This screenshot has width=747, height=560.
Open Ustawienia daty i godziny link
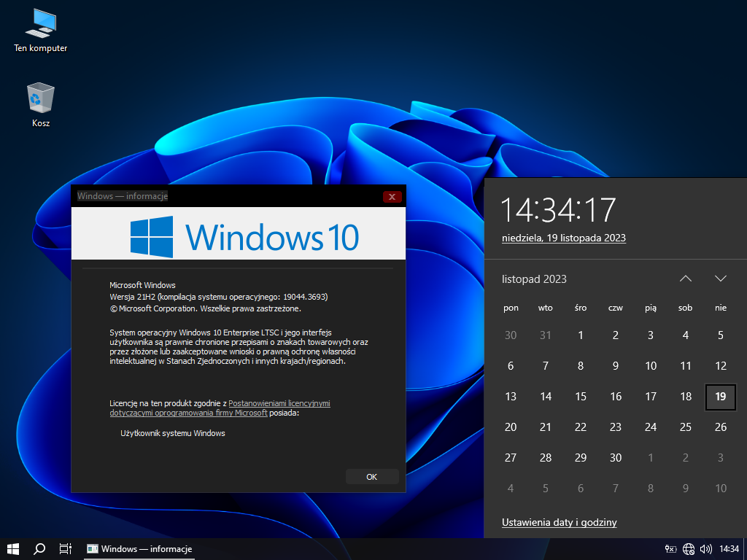click(559, 522)
